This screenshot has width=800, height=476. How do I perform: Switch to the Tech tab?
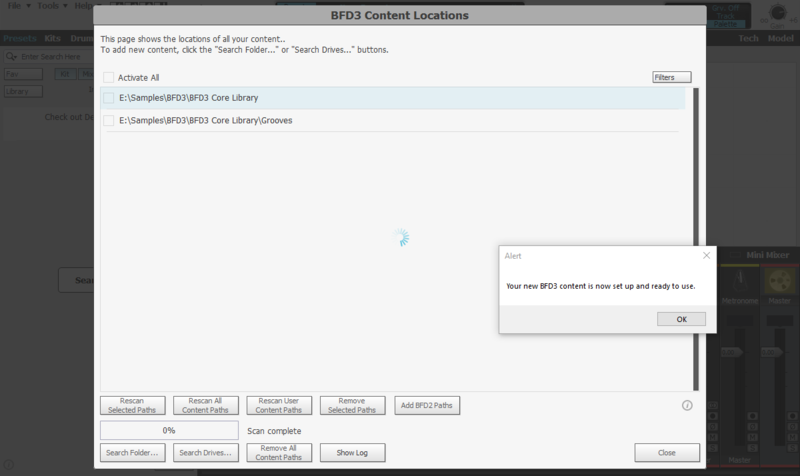(748, 38)
